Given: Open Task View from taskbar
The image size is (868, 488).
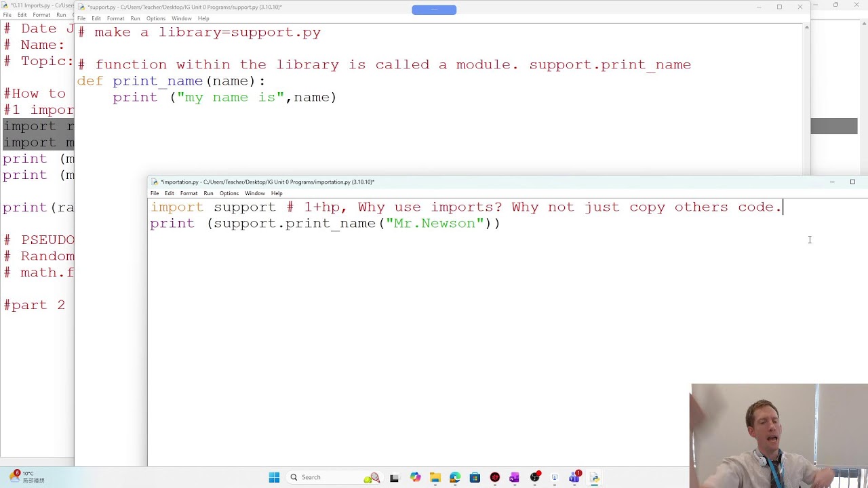Looking at the screenshot, I should pos(394,477).
